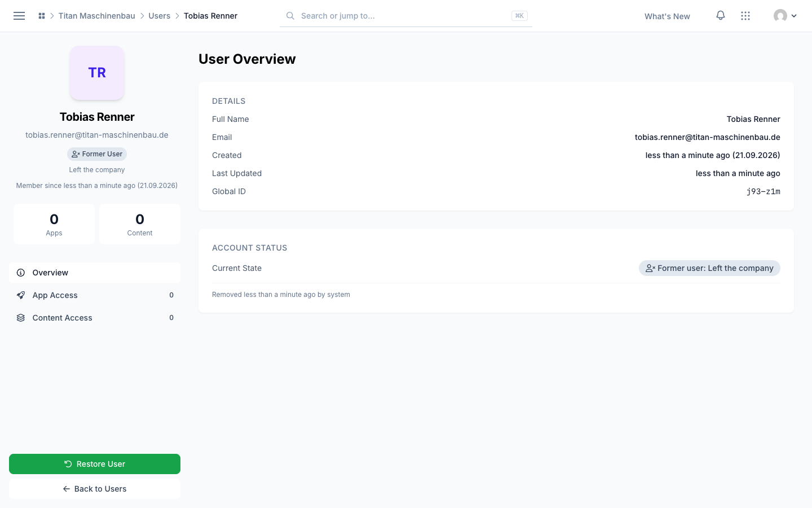This screenshot has height=508, width=812.
Task: Open What's New
Action: [x=667, y=16]
